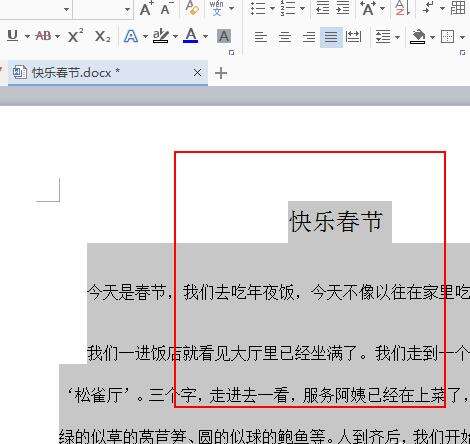Click the line spacing icon

coord(383,36)
